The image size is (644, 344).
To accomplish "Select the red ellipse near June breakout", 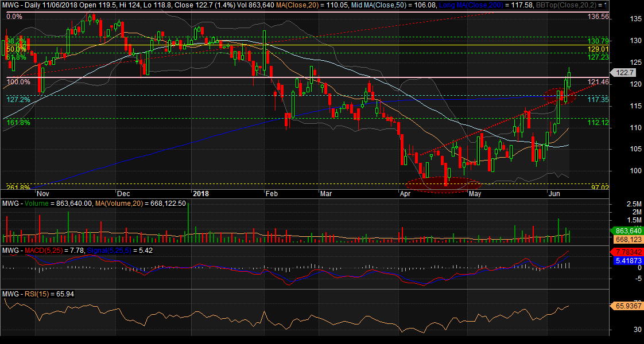I will (559, 95).
